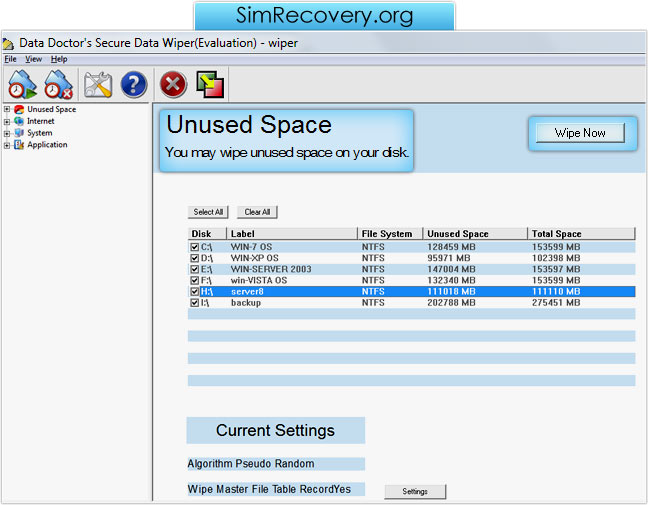Select the Internet tree label

coord(40,121)
